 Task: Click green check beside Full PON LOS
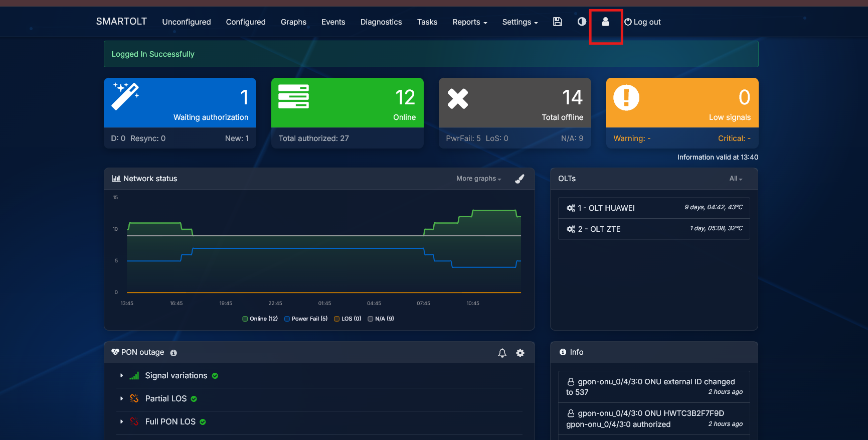point(203,422)
